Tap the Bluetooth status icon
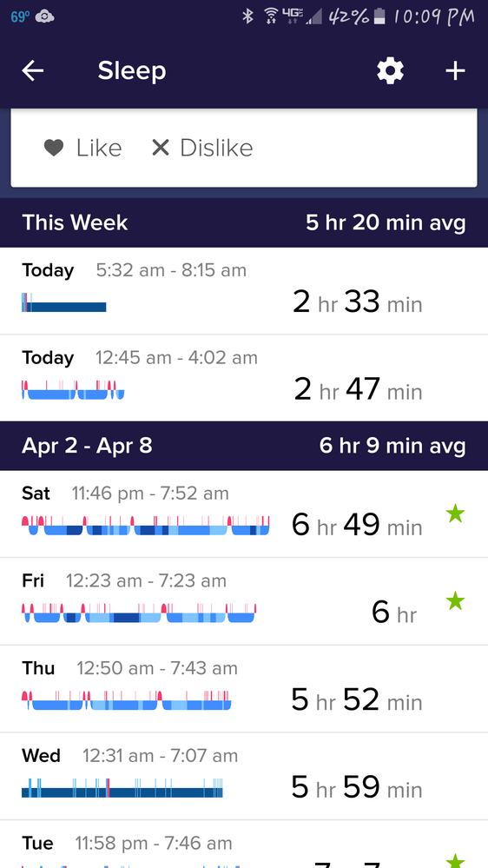This screenshot has width=488, height=868. coord(247,17)
